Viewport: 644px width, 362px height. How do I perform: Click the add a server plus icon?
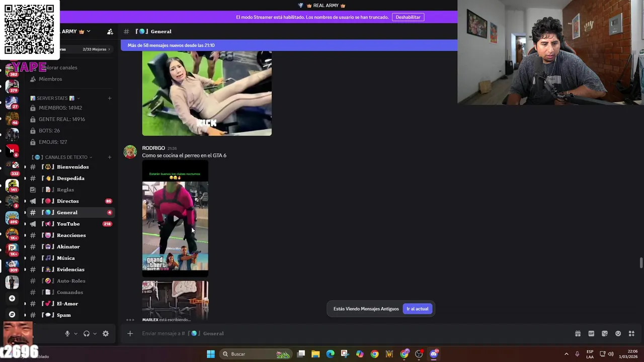click(12, 298)
